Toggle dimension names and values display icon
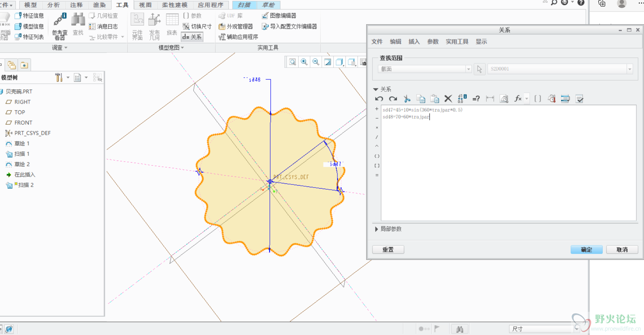The width and height of the screenshot is (644, 335). (x=462, y=99)
